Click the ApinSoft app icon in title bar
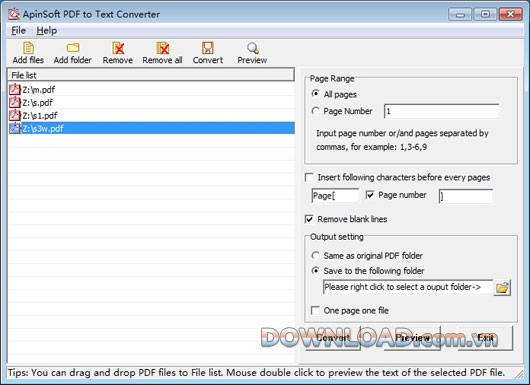Screen dimensions: 530x385 click(14, 14)
